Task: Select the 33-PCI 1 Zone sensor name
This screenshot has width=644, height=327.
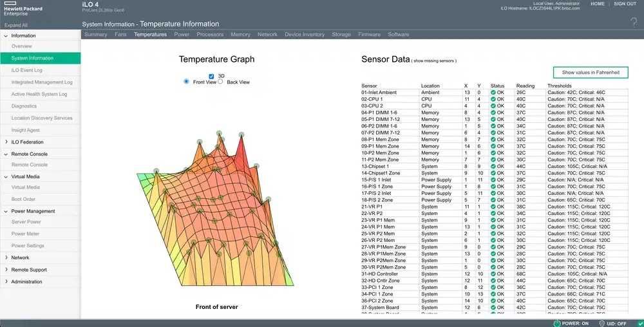Action: 377,287
